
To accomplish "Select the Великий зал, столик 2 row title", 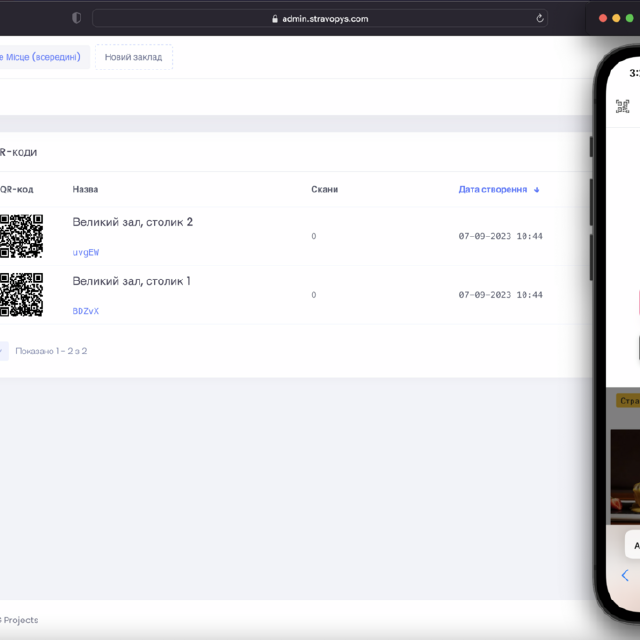I will coord(132,222).
